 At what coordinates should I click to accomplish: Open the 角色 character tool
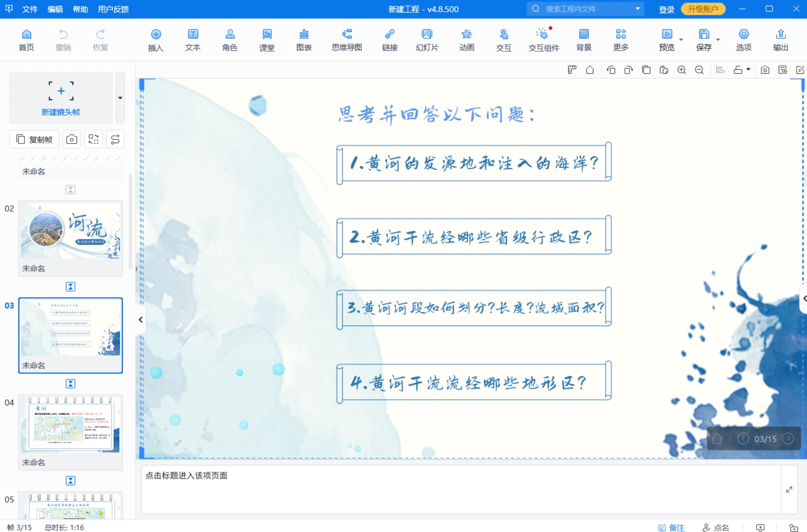(x=230, y=40)
